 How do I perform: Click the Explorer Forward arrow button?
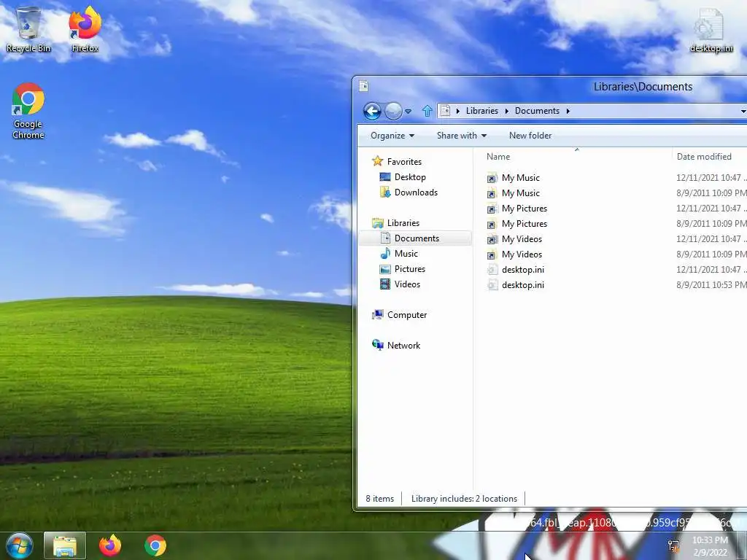click(x=393, y=111)
